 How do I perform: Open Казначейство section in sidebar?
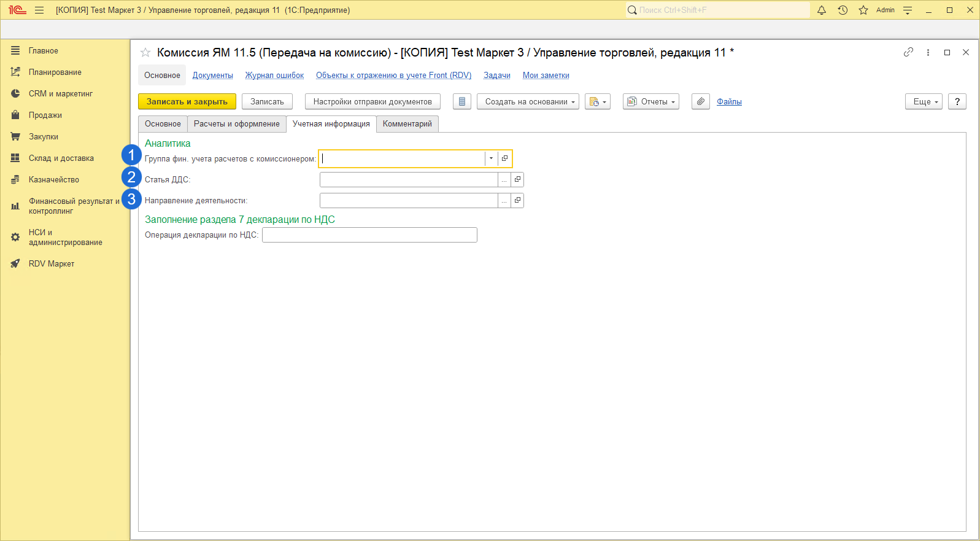53,180
